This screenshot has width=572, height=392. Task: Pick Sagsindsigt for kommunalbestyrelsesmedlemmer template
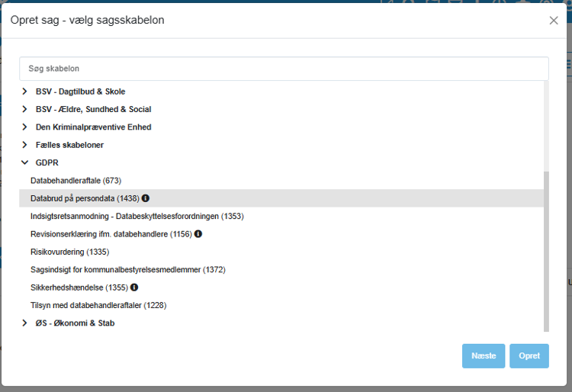click(128, 269)
